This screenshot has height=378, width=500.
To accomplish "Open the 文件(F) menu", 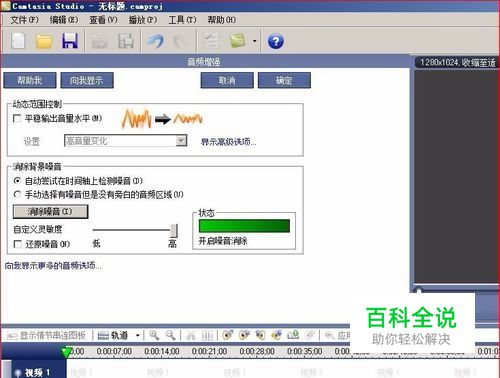I will coord(24,20).
